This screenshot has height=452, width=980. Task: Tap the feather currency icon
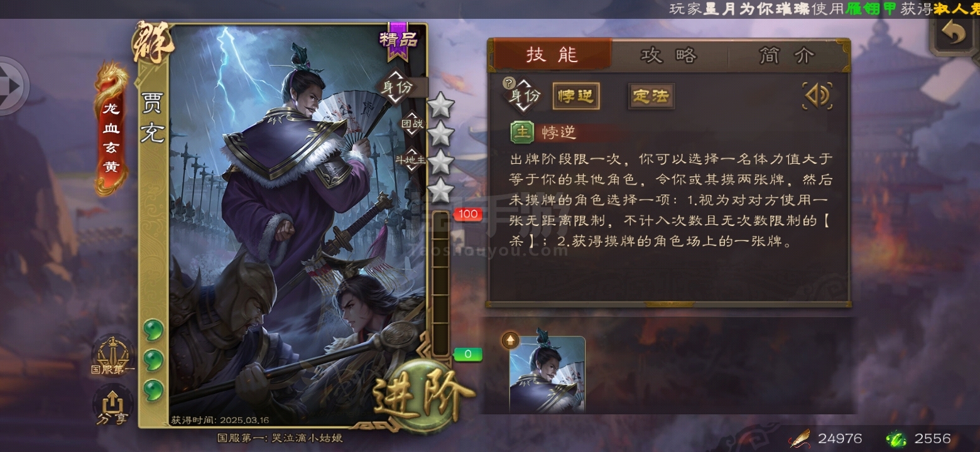[x=798, y=438]
